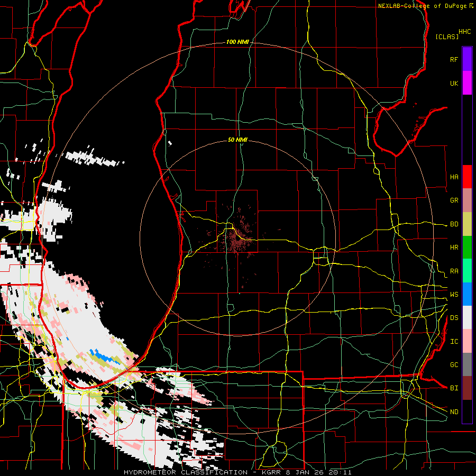Click the brown BI legend swatch
This screenshot has height=476, width=476.
467,388
